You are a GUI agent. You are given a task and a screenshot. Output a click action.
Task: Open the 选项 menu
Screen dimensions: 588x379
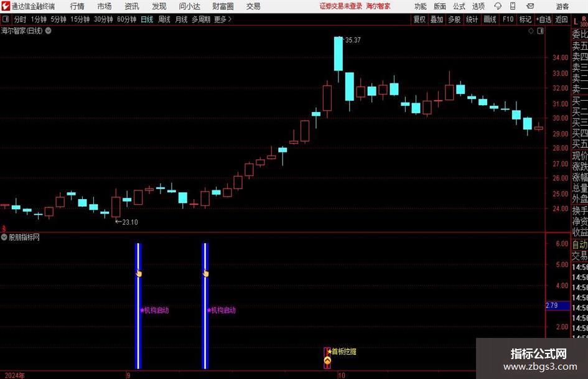[x=478, y=6]
